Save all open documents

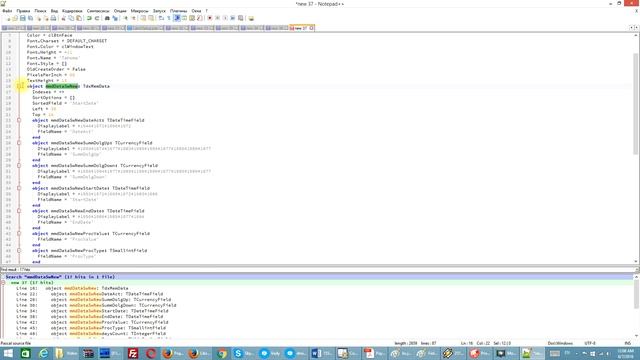click(30, 18)
